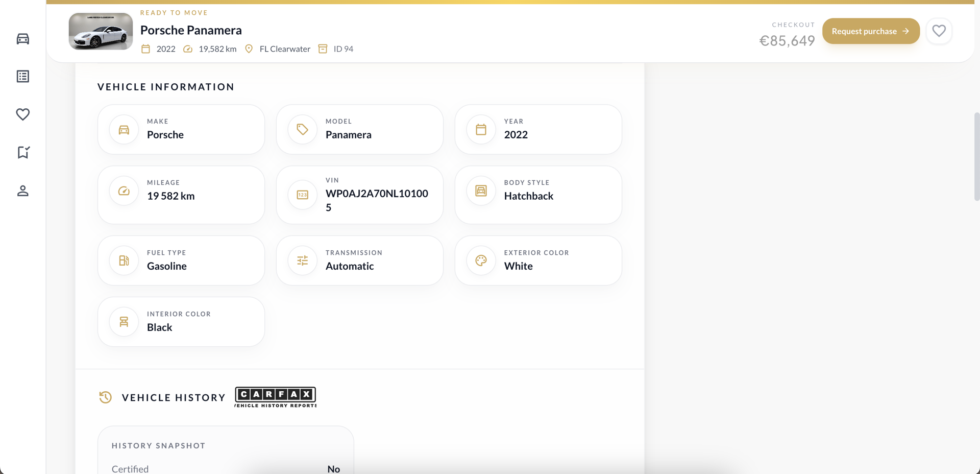Viewport: 980px width, 474px height.
Task: Click the archive icon beside ID 94
Action: point(323,49)
